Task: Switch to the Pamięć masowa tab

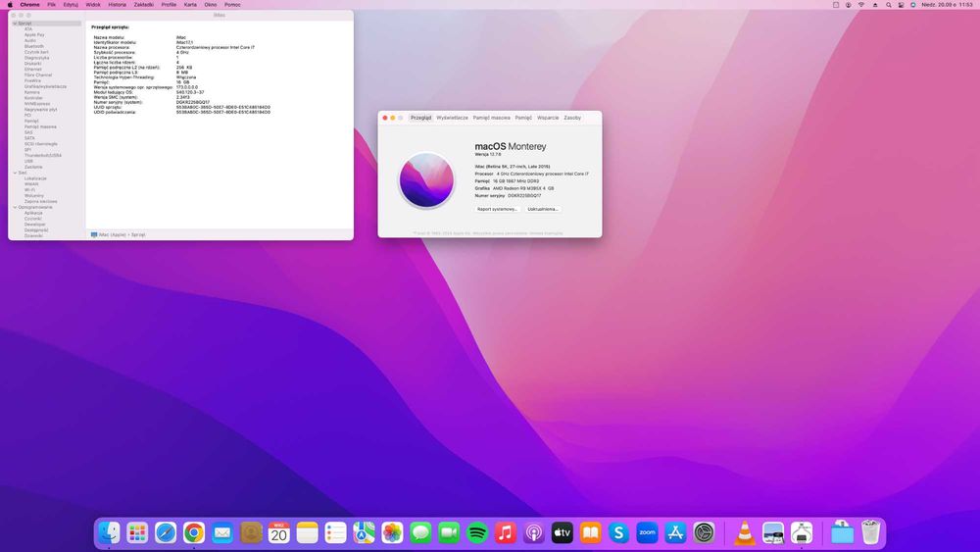Action: click(491, 118)
